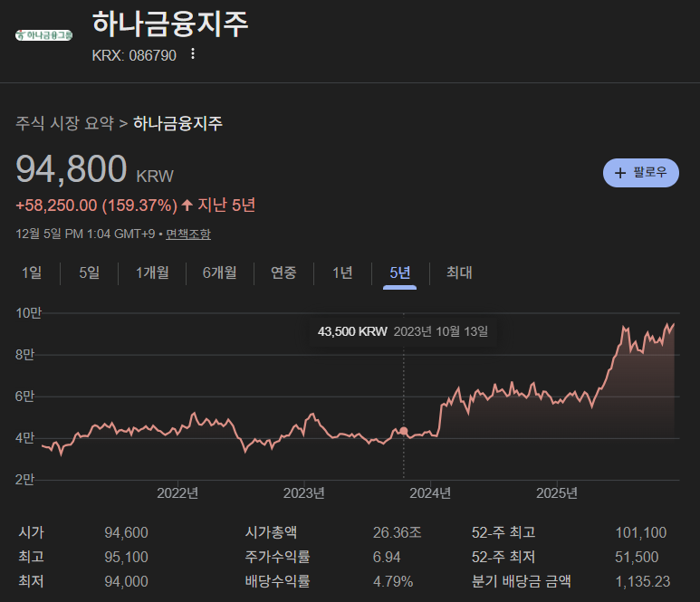700x602 pixels.
Task: Click the 52-주 최고 value 101,100
Action: (x=640, y=532)
